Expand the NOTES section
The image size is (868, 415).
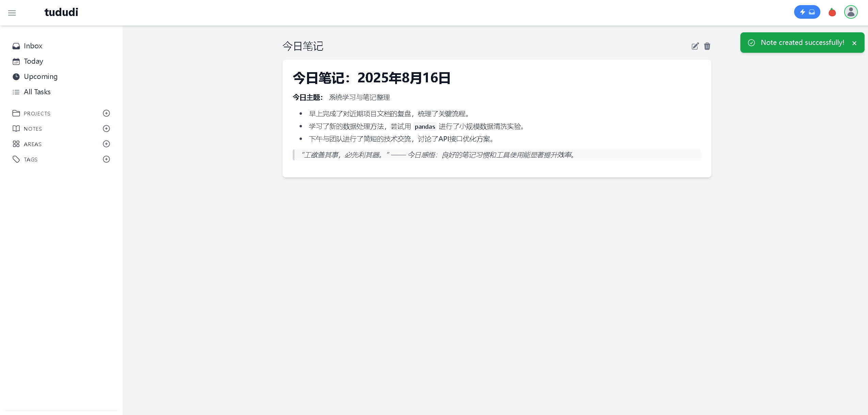(33, 129)
